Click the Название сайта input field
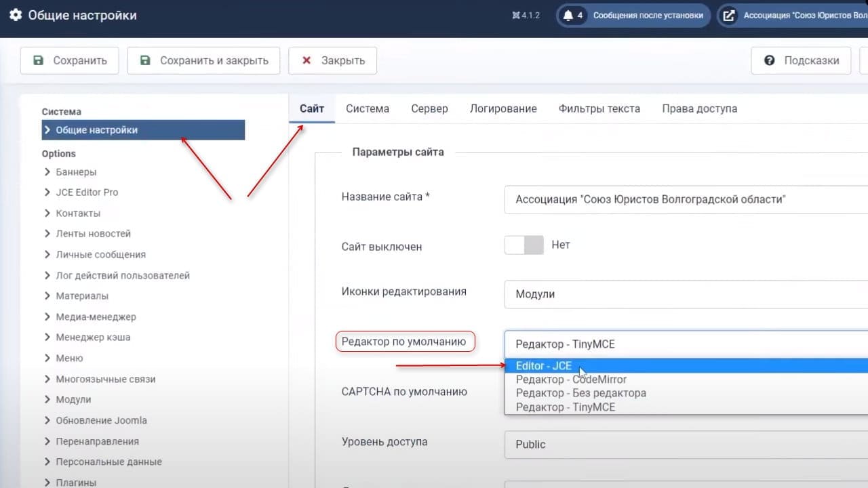 (686, 199)
